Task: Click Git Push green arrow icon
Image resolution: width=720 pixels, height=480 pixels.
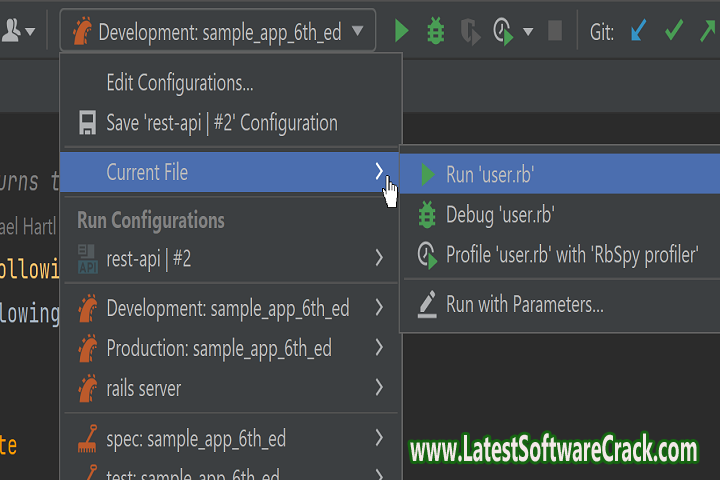Action: (x=708, y=32)
